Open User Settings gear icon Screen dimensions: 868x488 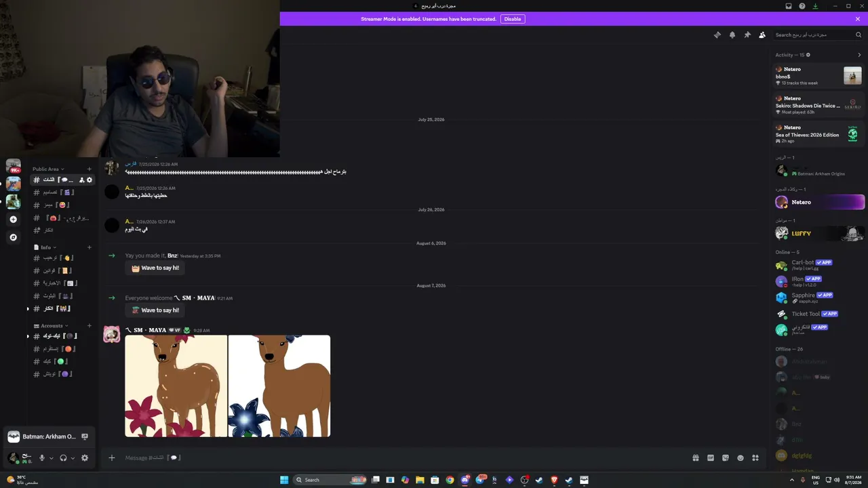(85, 458)
